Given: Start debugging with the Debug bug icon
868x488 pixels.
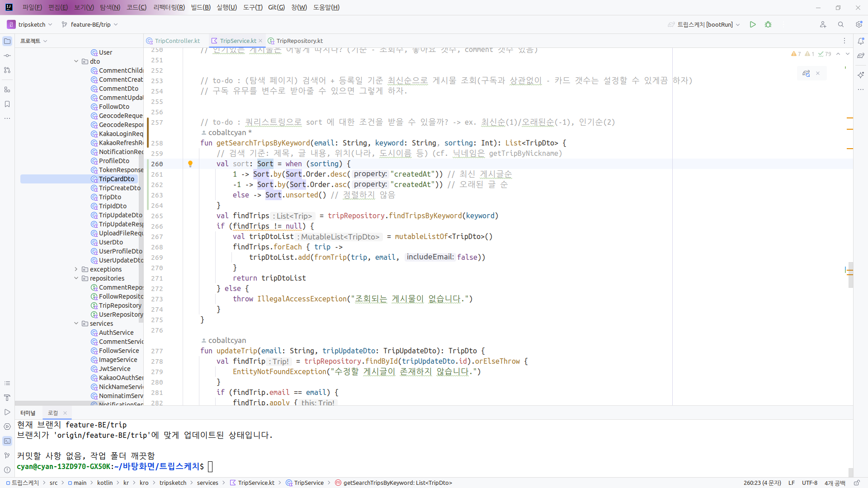Looking at the screenshot, I should tap(768, 24).
